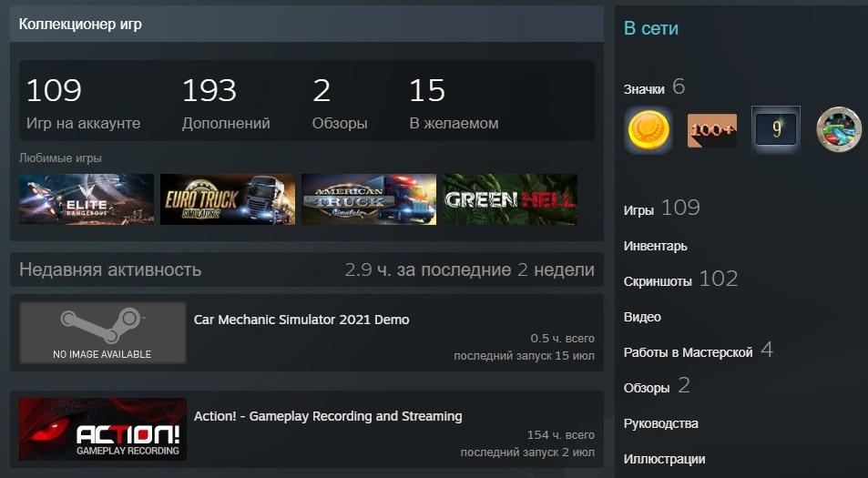
Task: Click the последний запуск 15 июл text
Action: click(525, 356)
